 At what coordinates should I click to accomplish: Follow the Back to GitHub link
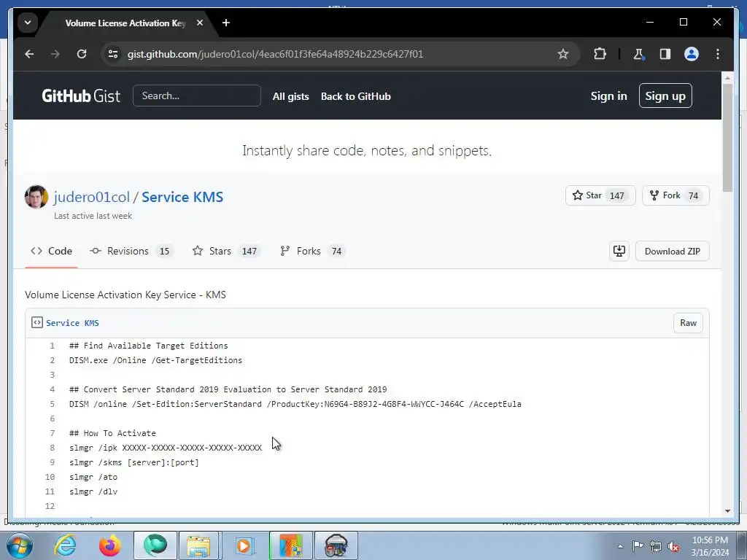tap(356, 96)
